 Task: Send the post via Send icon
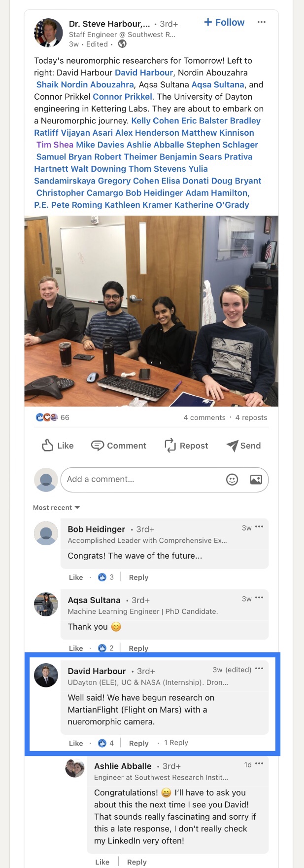click(x=243, y=446)
